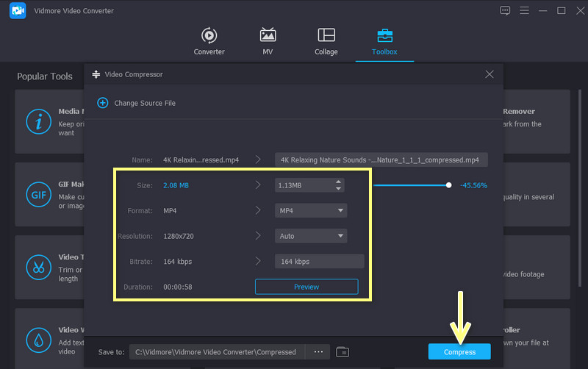Click the GIF Maker icon
This screenshot has height=369, width=588.
(37, 195)
